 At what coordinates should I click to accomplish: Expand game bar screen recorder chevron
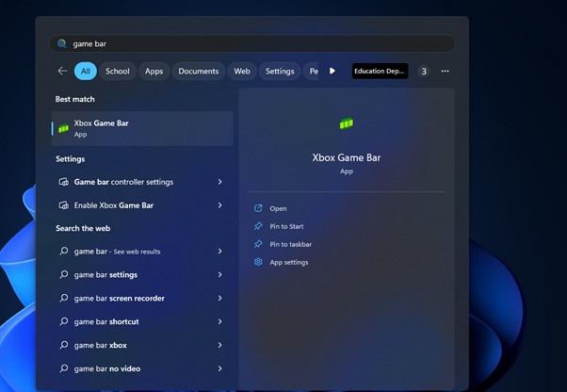point(219,298)
